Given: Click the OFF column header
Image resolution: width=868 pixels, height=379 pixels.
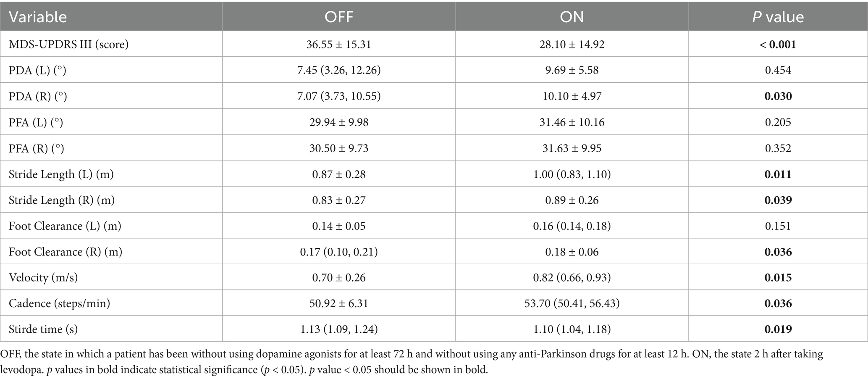Looking at the screenshot, I should tap(338, 17).
